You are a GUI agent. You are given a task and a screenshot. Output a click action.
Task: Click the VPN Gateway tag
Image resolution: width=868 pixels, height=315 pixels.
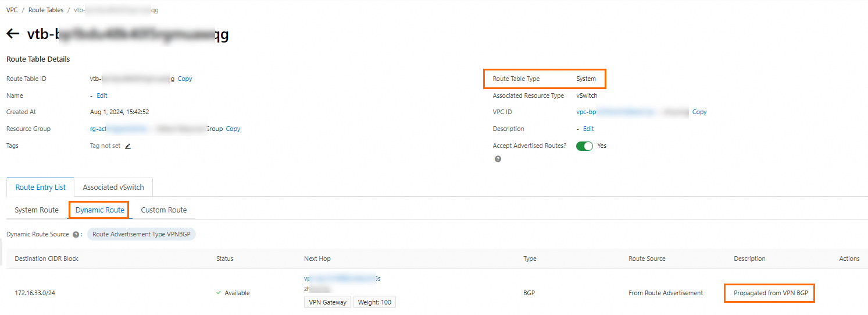(327, 302)
